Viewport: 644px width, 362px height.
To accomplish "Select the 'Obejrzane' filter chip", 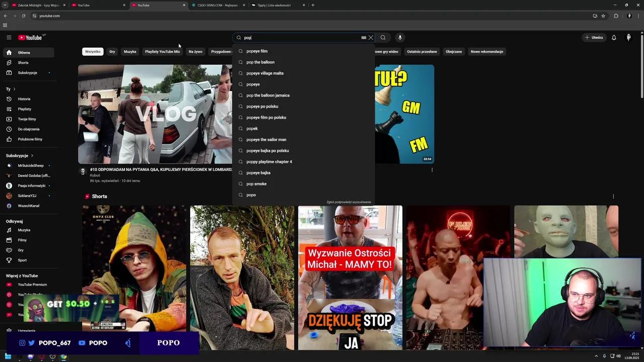I will [454, 52].
